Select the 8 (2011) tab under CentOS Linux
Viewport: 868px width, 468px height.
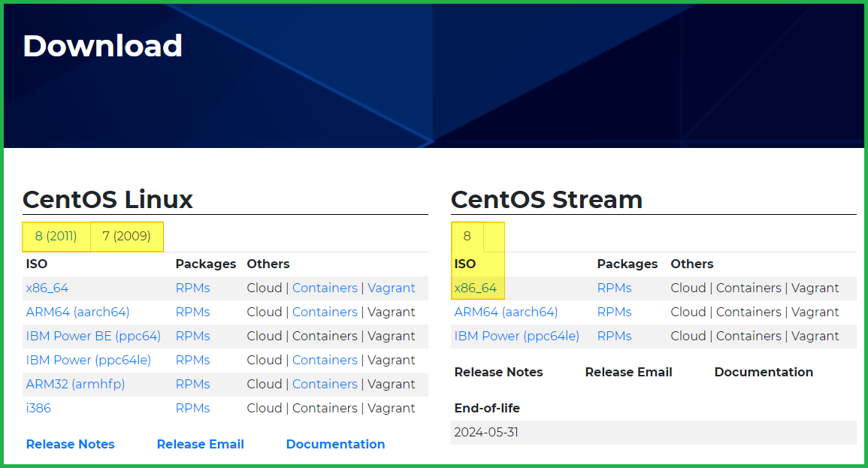56,236
